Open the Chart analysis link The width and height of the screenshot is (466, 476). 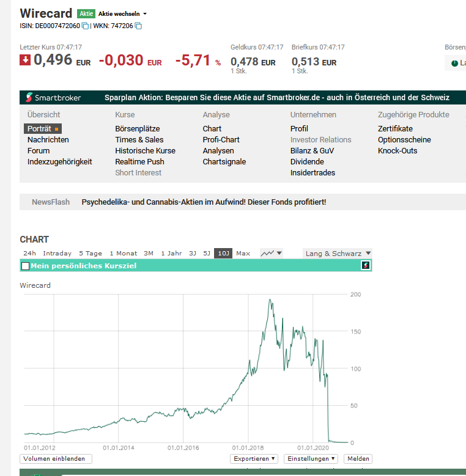pyautogui.click(x=212, y=129)
